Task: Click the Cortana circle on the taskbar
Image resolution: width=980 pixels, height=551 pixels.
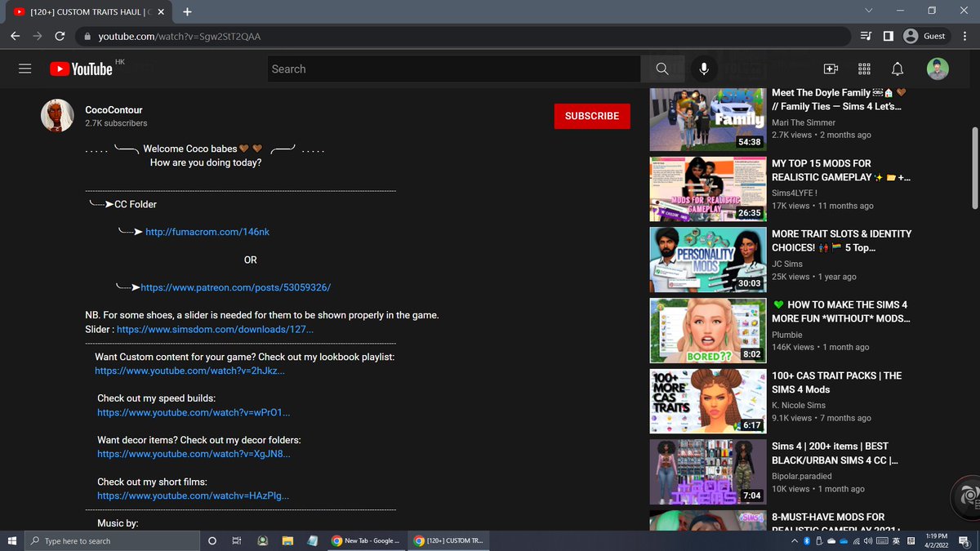Action: 212,540
